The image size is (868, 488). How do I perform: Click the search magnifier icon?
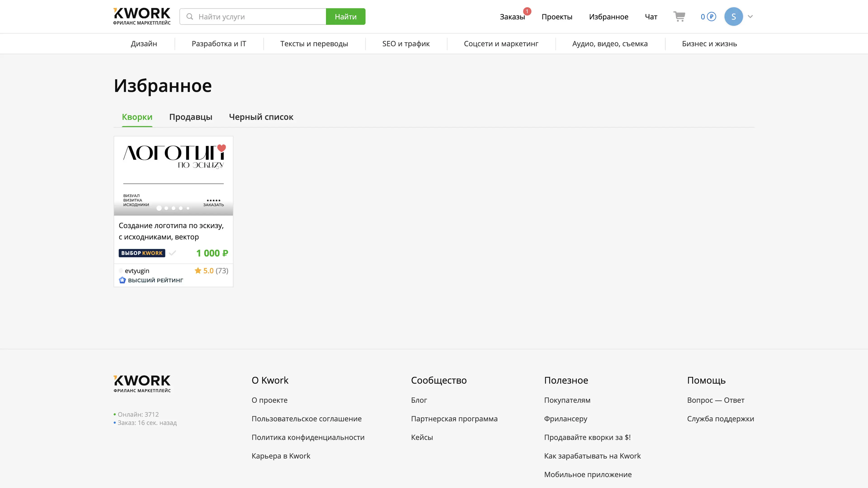pyautogui.click(x=190, y=16)
